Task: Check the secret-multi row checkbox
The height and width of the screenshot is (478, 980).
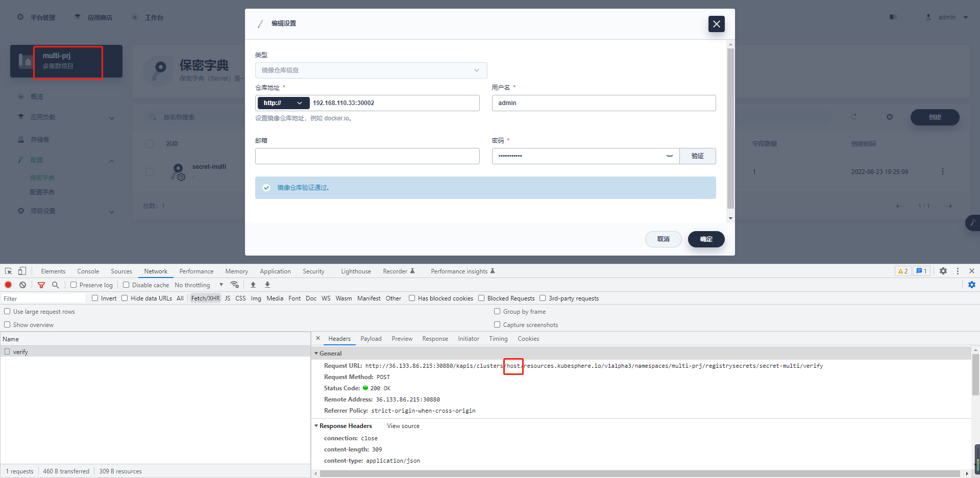Action: (x=150, y=172)
